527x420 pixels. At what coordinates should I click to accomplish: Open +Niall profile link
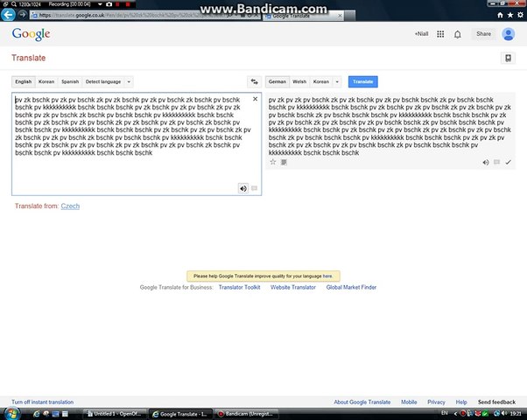[421, 34]
